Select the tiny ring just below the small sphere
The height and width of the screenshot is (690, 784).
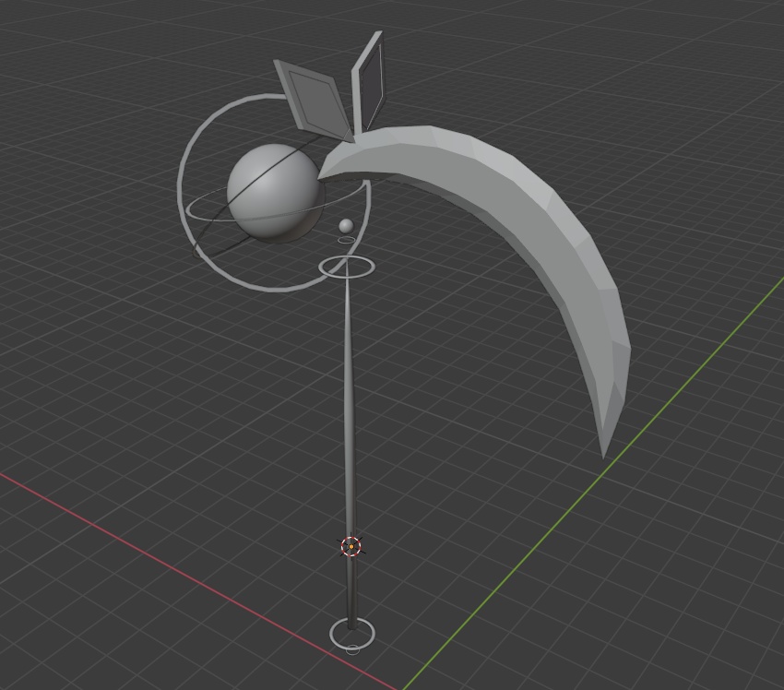click(346, 240)
